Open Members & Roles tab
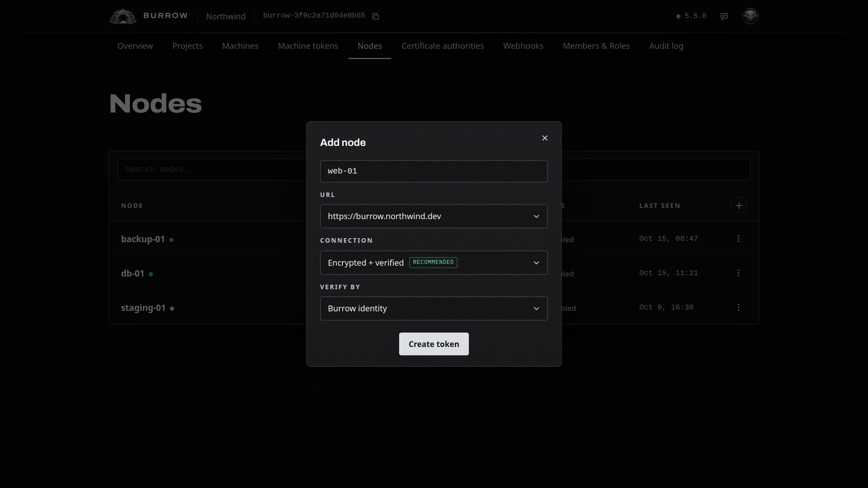 596,46
